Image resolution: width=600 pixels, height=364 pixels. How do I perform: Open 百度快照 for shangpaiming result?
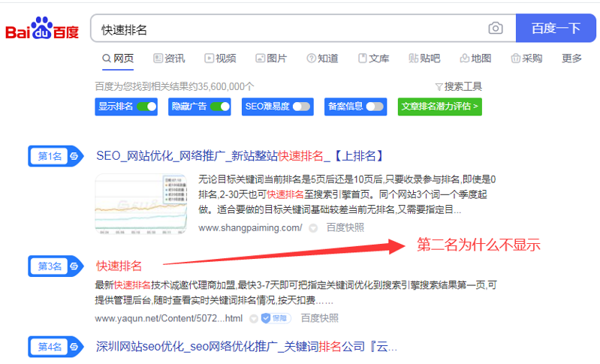click(x=345, y=228)
